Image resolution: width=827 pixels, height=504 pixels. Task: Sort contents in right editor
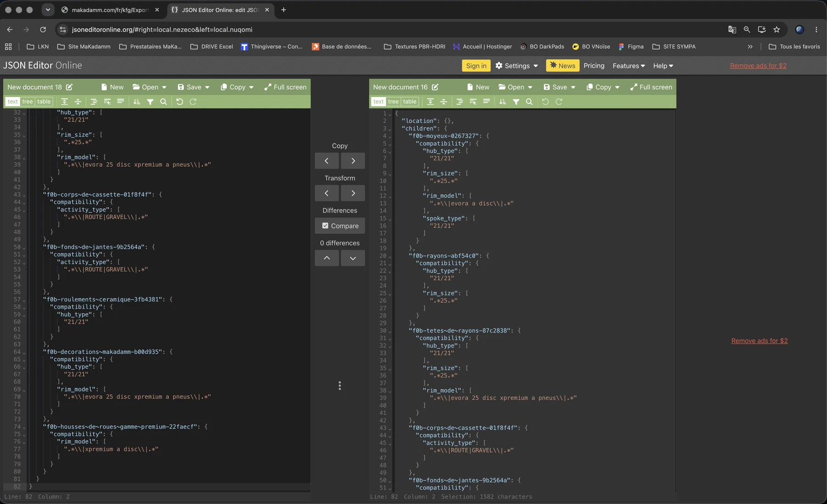(502, 102)
